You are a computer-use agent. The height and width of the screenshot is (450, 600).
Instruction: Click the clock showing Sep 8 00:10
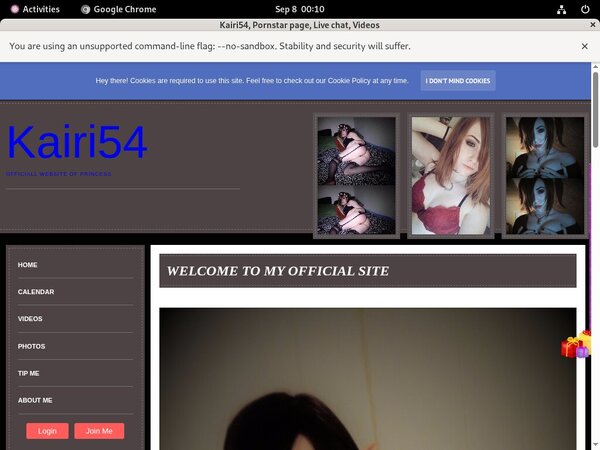300,9
